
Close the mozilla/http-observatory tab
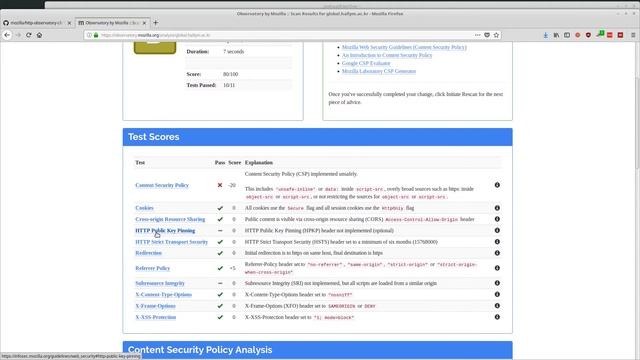click(x=69, y=23)
